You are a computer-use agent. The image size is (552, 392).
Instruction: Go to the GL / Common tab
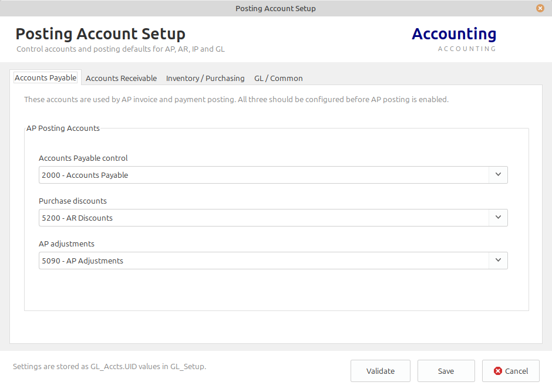tap(278, 78)
